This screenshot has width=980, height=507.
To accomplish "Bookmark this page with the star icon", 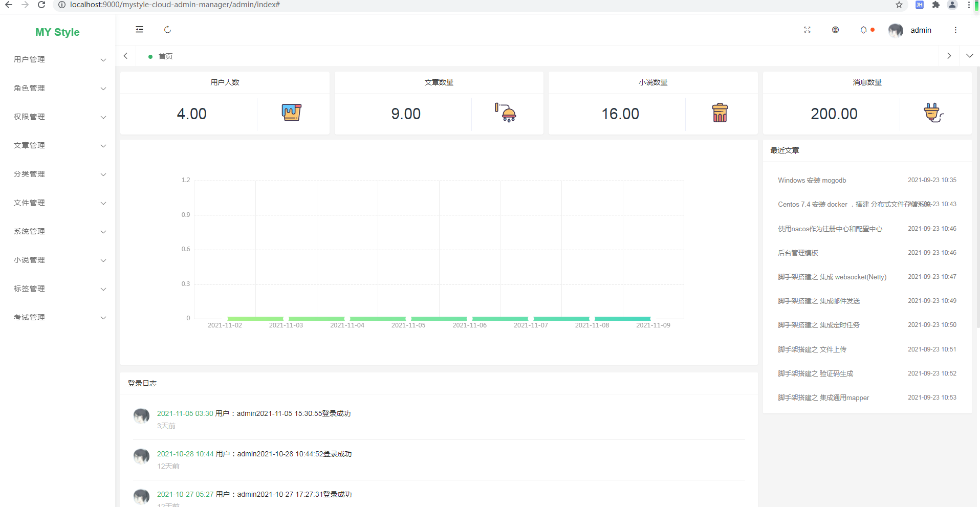I will pos(899,5).
